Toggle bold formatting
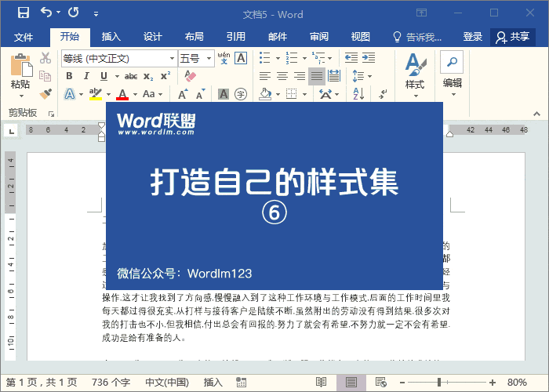Image resolution: width=549 pixels, height=392 pixels. click(69, 76)
